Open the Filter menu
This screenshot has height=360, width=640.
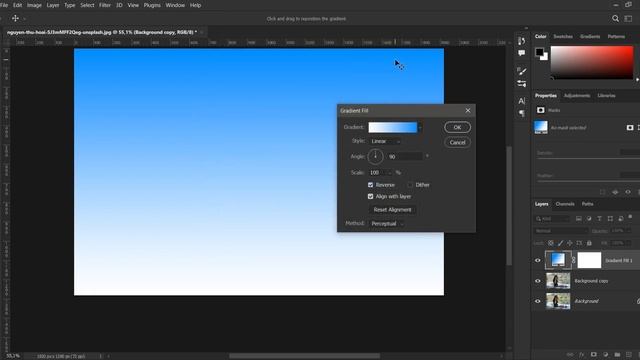click(x=105, y=5)
